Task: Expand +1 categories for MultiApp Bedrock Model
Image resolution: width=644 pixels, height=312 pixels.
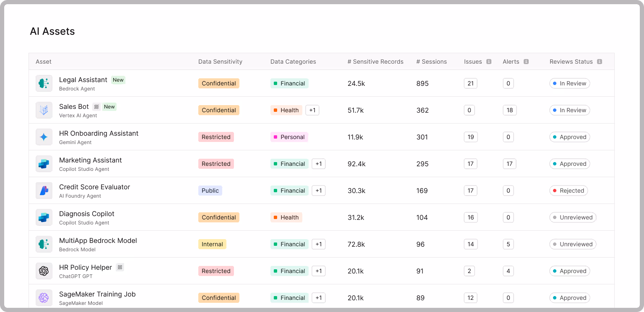Action: tap(319, 244)
